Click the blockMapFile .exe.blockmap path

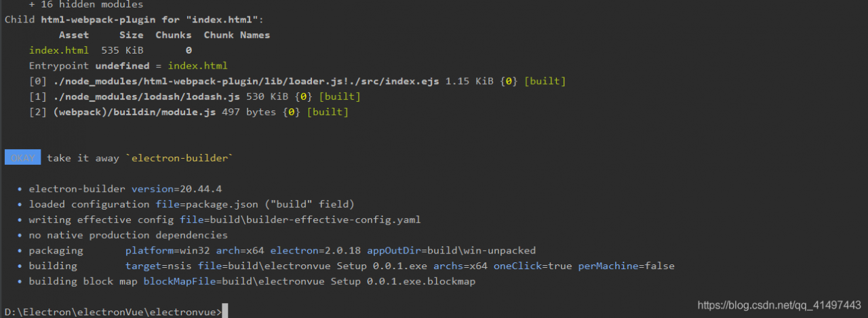click(x=309, y=281)
